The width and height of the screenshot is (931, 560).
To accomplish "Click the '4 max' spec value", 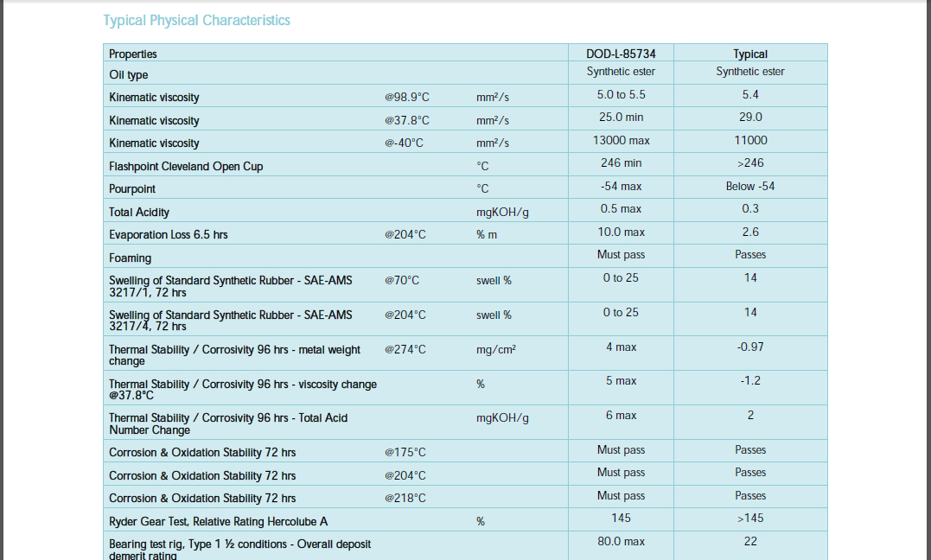I will point(621,347).
